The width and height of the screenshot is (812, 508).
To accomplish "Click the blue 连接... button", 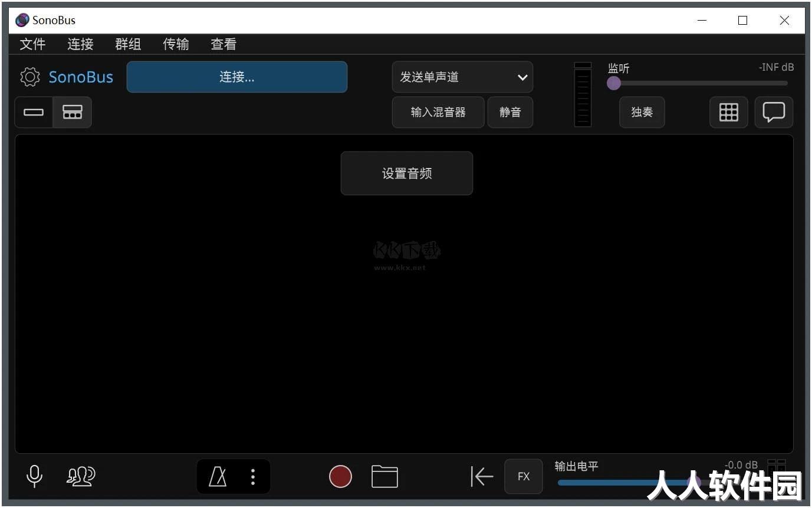I will coord(237,77).
